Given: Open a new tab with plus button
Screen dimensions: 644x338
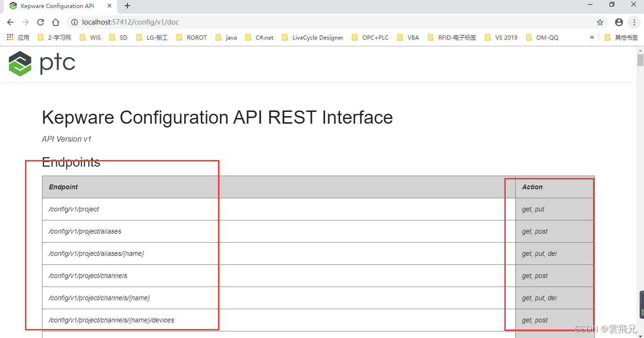Looking at the screenshot, I should [127, 6].
